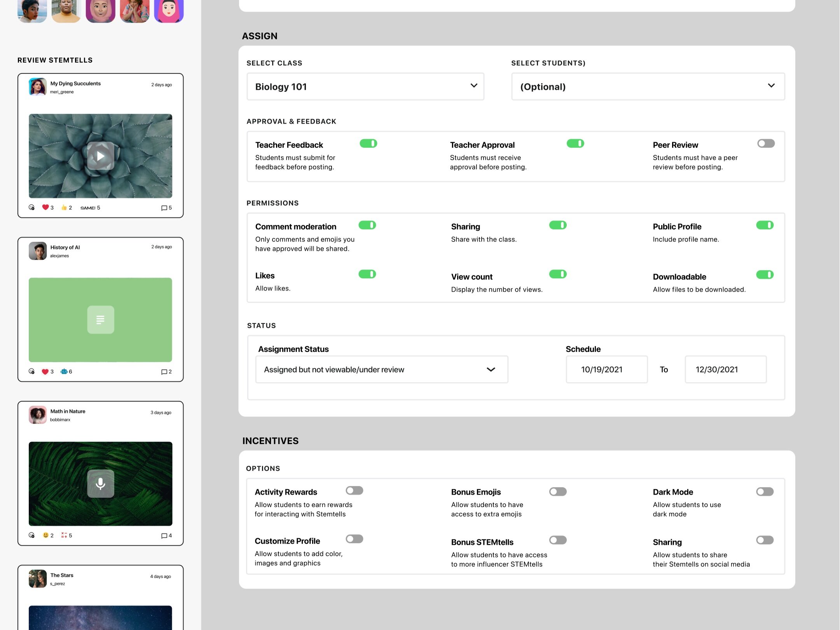Expand the Assignment Status dropdown
This screenshot has height=630, width=840.
pos(382,369)
